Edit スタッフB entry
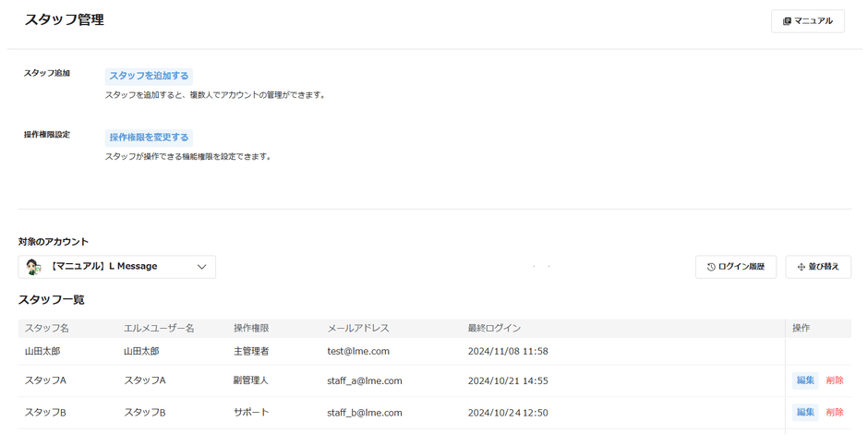 pos(805,413)
